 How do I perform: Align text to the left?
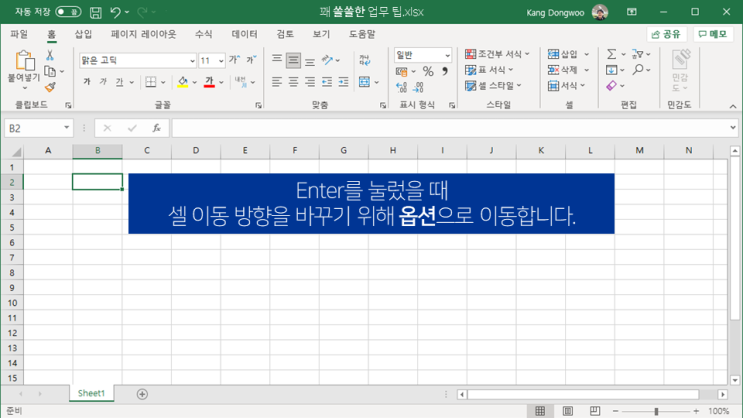coord(277,82)
